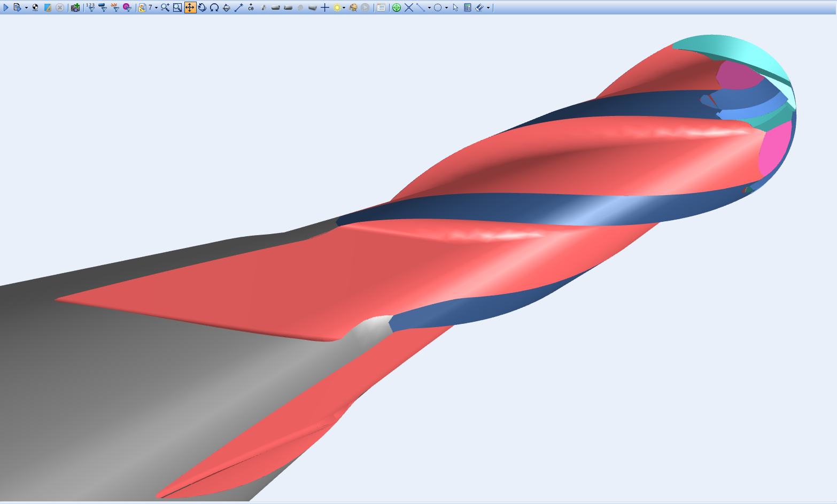Open the color palette icon
837x504 pixels.
click(x=353, y=7)
